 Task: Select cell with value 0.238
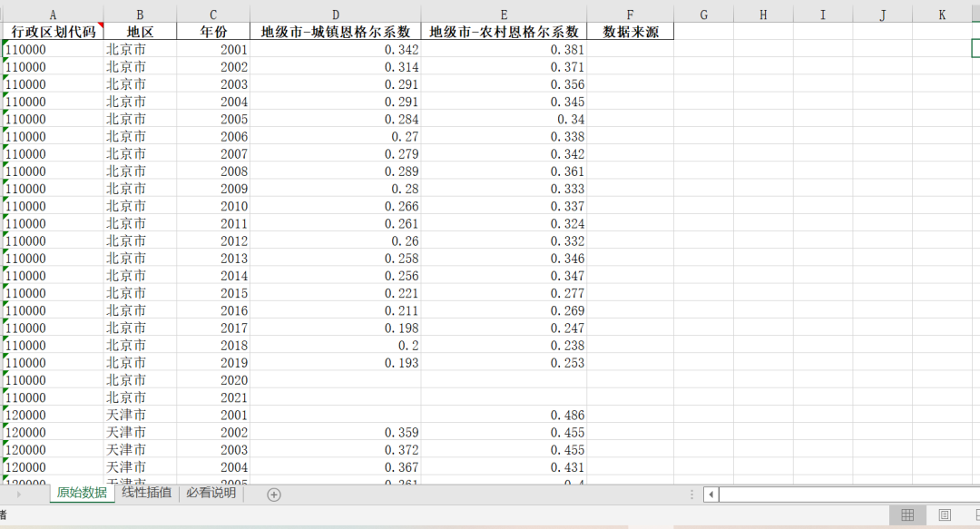(504, 346)
